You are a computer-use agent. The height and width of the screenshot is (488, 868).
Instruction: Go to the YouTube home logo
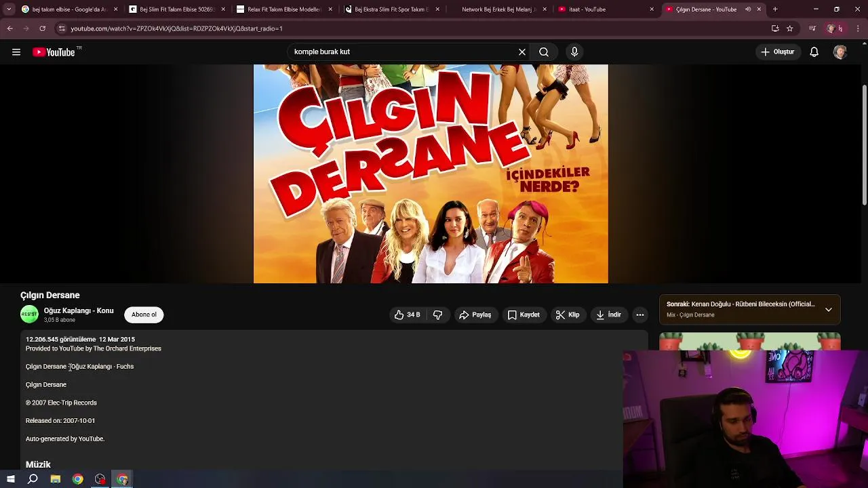(x=54, y=52)
